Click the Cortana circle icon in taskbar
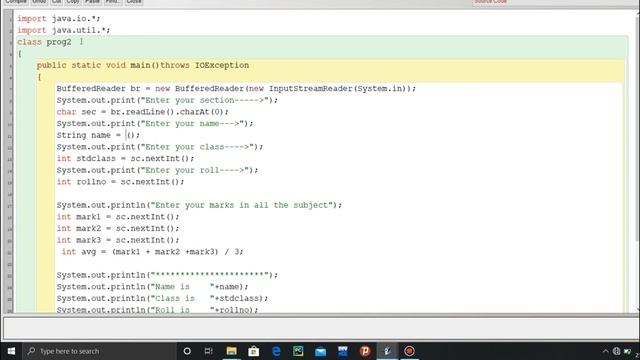Screen dimensions: 640x360 pyautogui.click(x=187, y=351)
